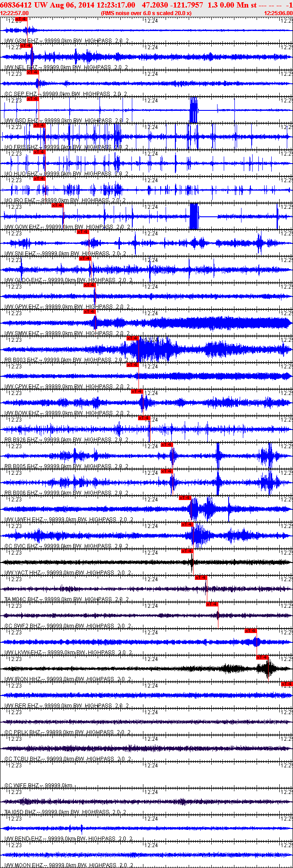Click the pick flag on UW GPW trace
The image size is (293, 868).
point(90,285)
